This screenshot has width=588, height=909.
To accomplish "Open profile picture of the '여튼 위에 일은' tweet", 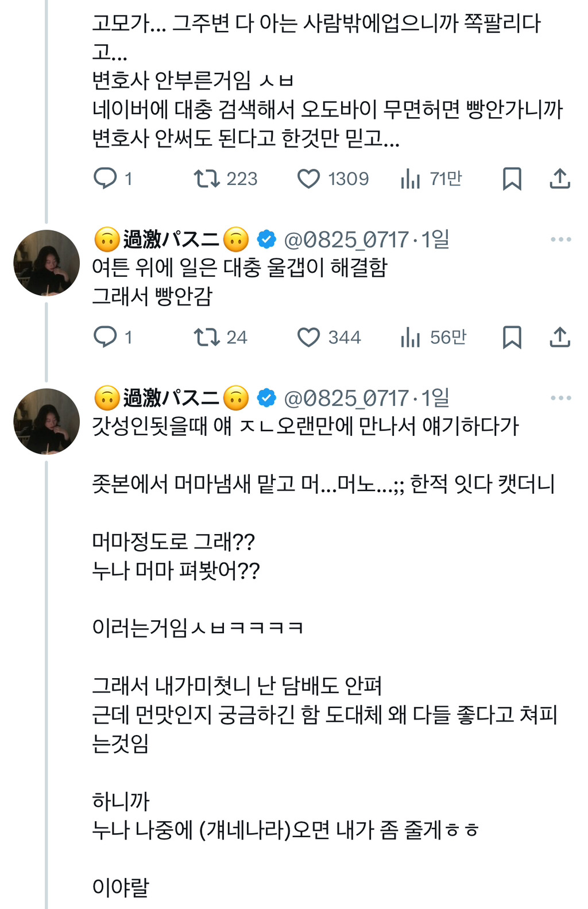I will click(x=47, y=263).
